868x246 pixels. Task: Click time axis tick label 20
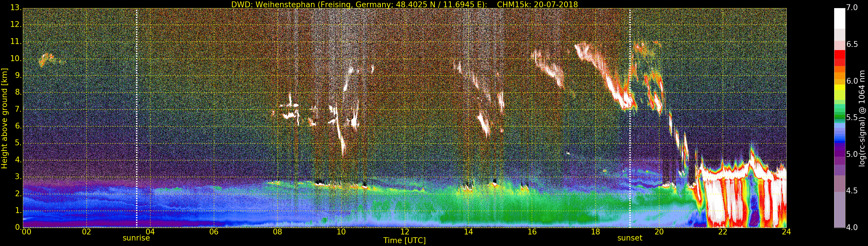click(659, 232)
